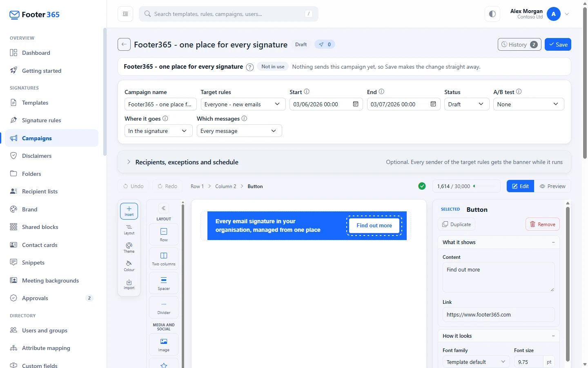Select Column 2 in the breadcrumb
Screen dimensions: 588x368
click(226, 186)
